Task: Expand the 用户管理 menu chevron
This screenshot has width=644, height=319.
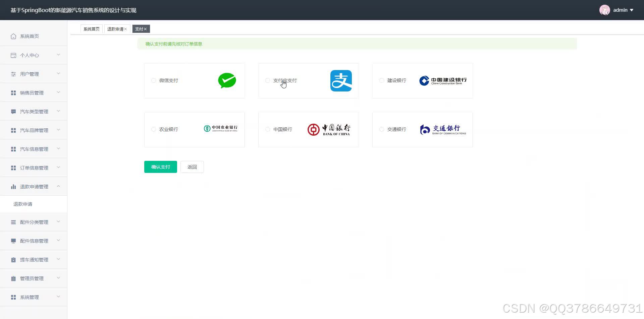Action: pyautogui.click(x=58, y=73)
